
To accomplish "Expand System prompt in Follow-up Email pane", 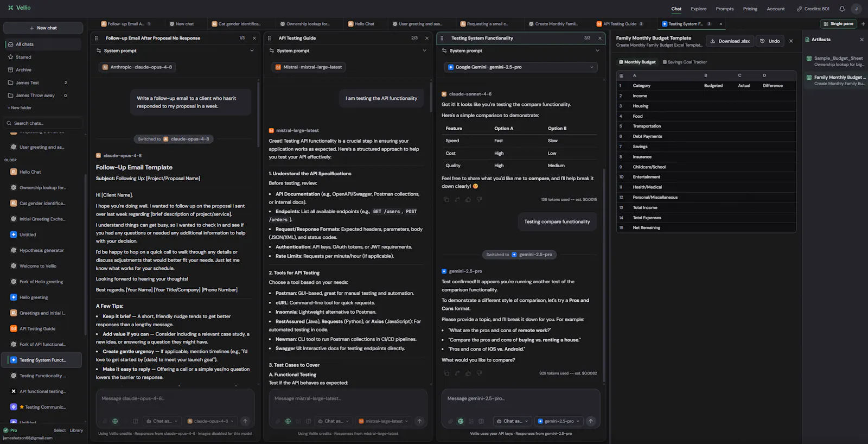I will pyautogui.click(x=175, y=50).
